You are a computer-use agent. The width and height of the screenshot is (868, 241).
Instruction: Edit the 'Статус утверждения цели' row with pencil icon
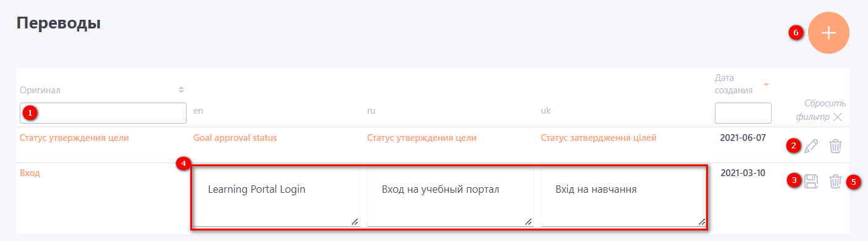(811, 146)
